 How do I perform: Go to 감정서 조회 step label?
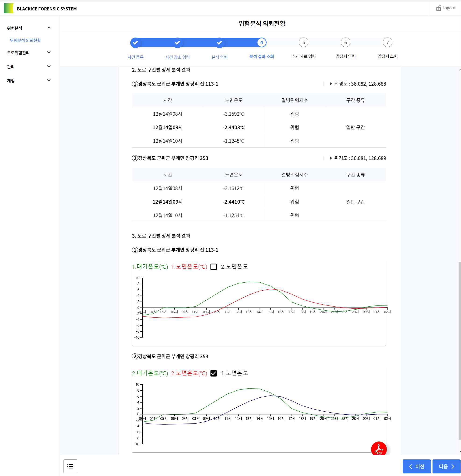pos(387,56)
